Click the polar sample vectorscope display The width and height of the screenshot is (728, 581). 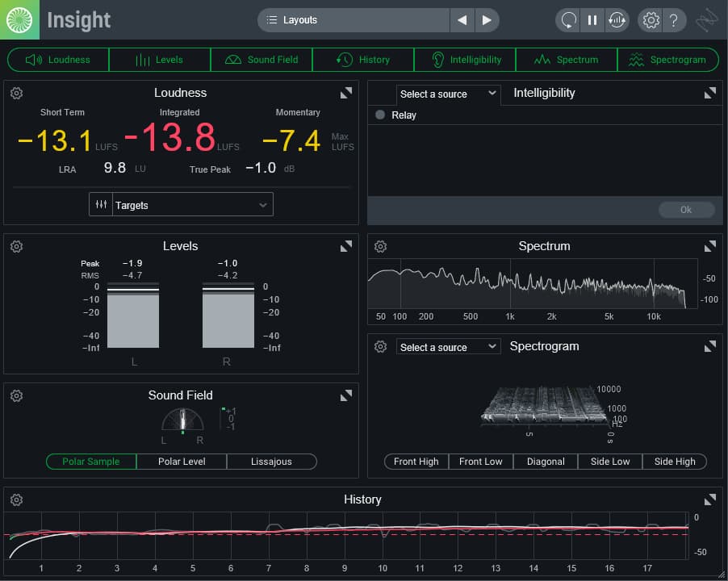click(182, 420)
